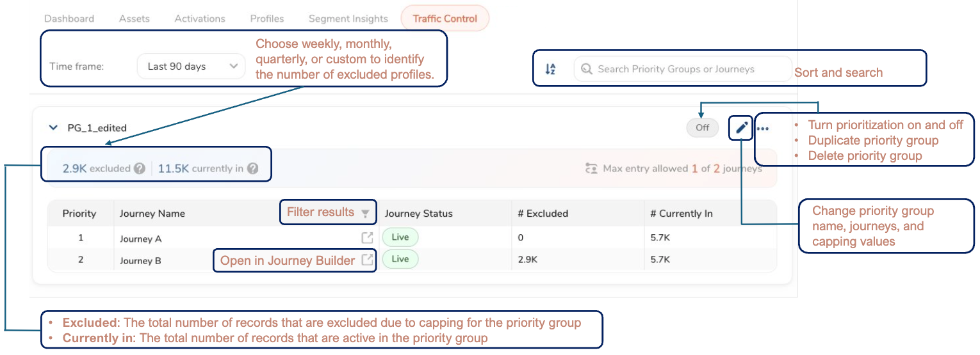Screen dimensions: 980x355
Task: Go to the Activations tab
Action: click(x=200, y=19)
